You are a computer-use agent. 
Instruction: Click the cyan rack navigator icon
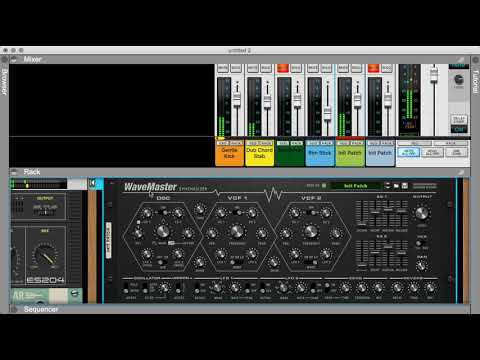click(92, 183)
